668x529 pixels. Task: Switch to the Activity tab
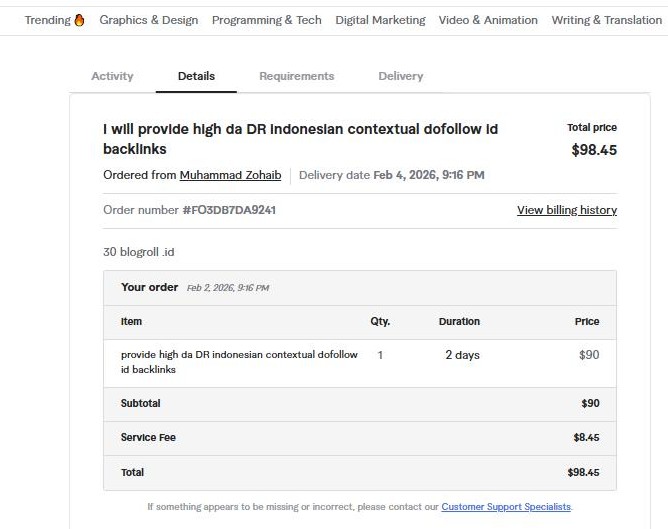click(x=112, y=76)
